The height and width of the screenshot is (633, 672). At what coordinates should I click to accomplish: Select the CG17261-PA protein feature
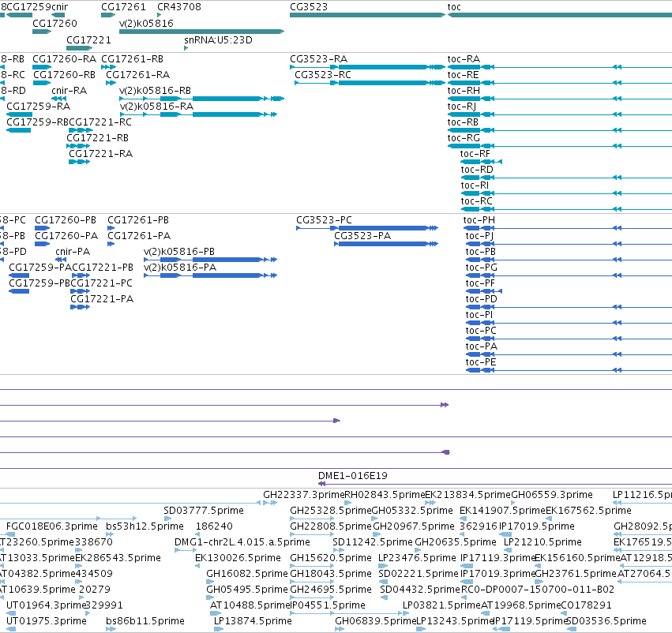coord(111,244)
